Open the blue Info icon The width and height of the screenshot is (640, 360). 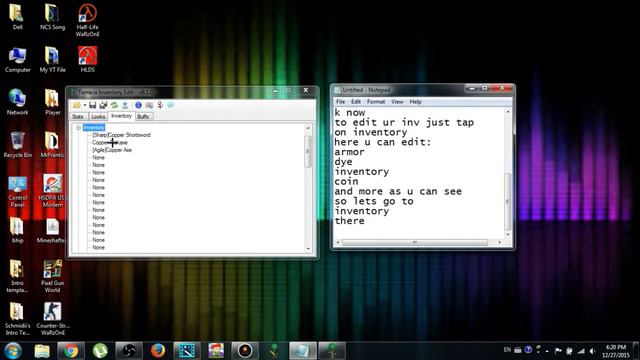[x=138, y=105]
